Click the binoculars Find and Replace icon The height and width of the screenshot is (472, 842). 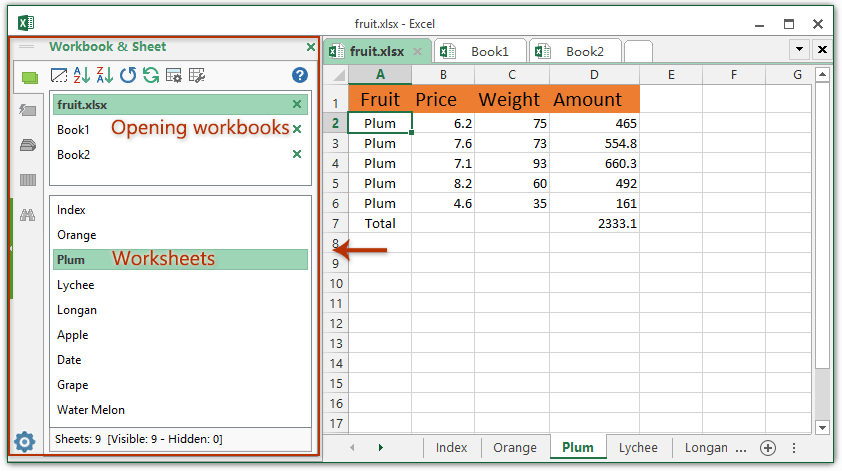(28, 215)
